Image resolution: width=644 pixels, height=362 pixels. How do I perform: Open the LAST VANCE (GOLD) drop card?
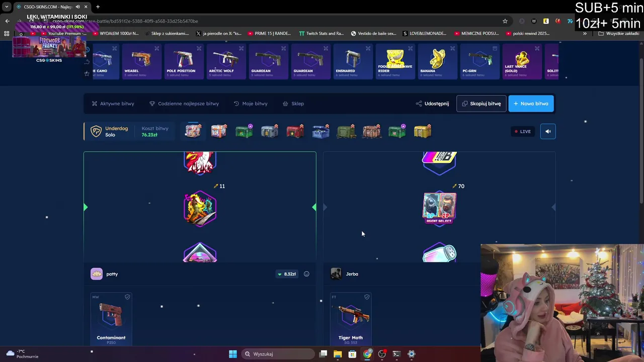coord(522,62)
